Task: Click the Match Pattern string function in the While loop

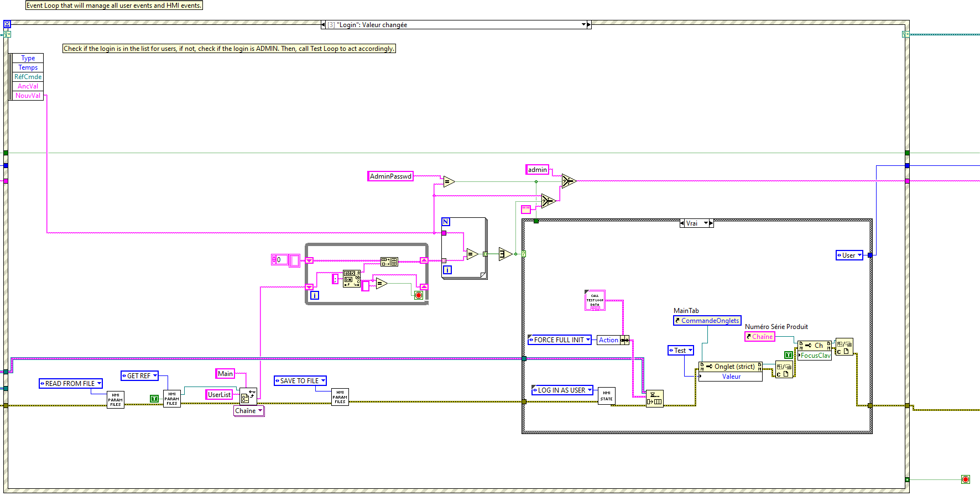Action: (352, 279)
